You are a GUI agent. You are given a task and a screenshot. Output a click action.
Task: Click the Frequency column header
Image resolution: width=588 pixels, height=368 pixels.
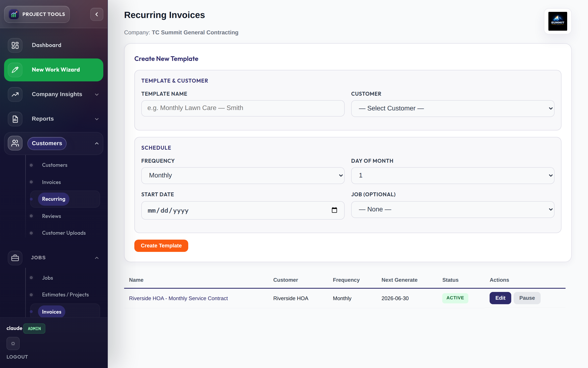(x=346, y=280)
